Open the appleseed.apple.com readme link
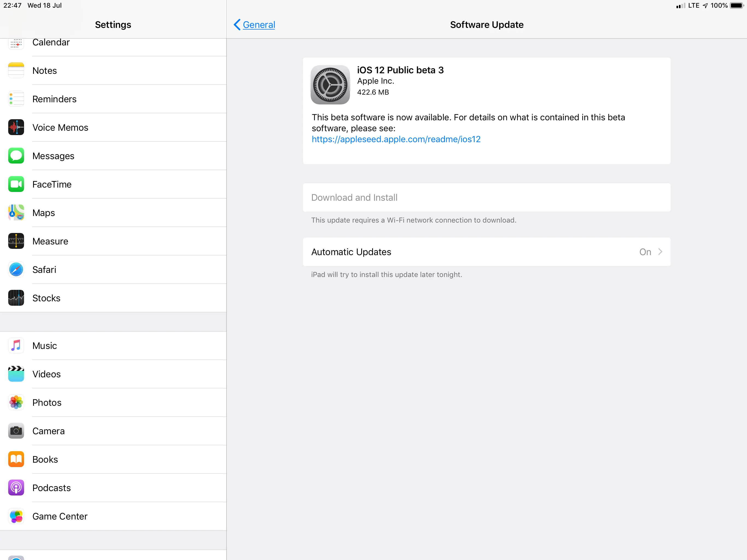The image size is (747, 560). click(x=396, y=139)
